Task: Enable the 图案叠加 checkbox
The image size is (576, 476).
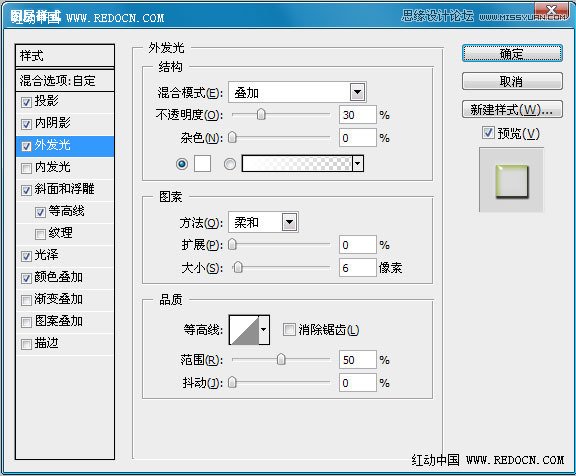Action: pyautogui.click(x=26, y=322)
